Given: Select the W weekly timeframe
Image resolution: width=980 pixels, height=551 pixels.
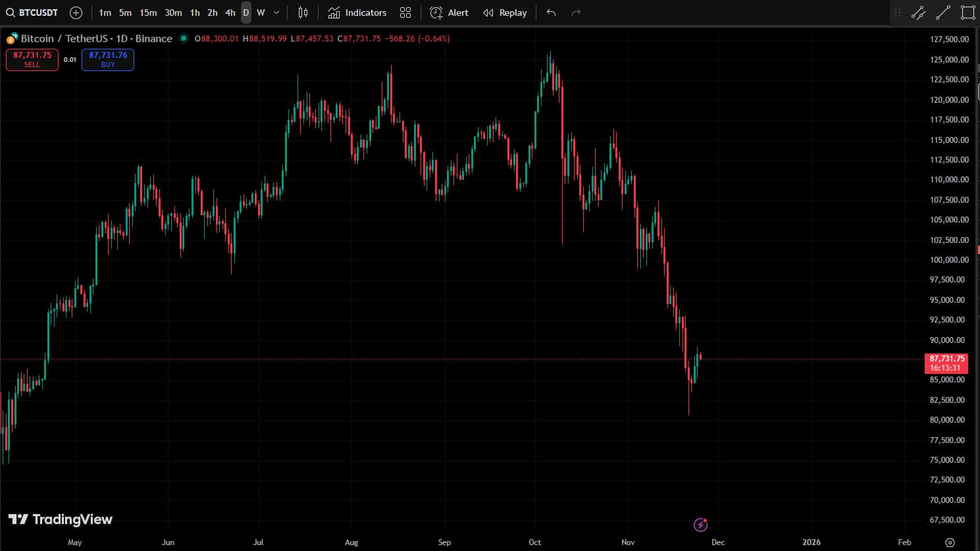Looking at the screenshot, I should [x=261, y=13].
